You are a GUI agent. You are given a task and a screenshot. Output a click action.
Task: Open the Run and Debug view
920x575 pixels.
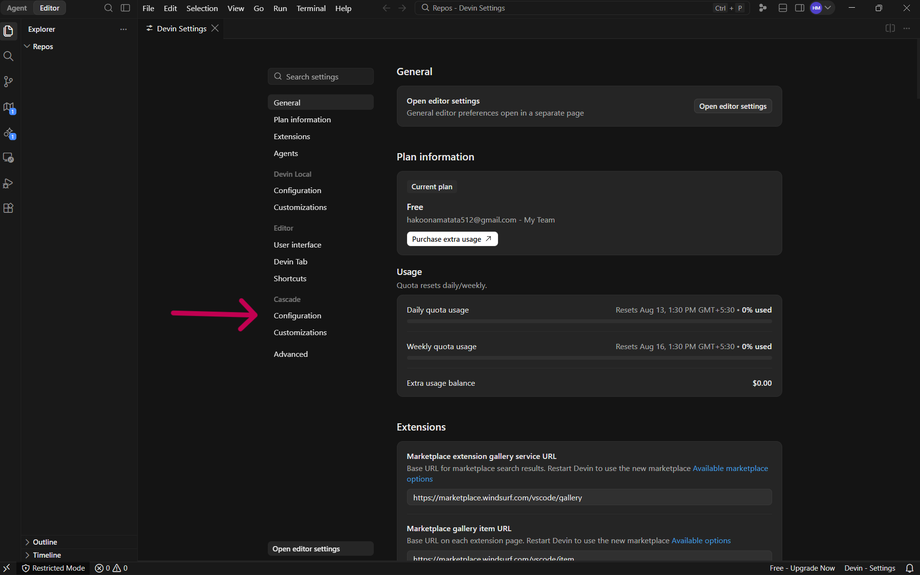[x=8, y=183]
